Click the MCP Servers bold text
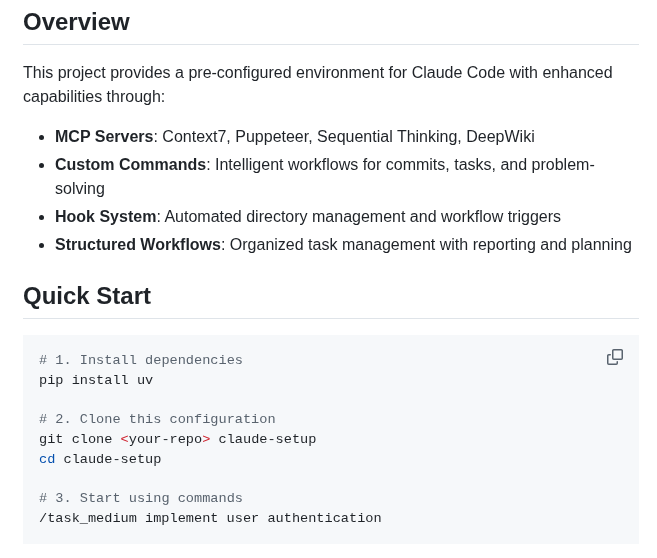This screenshot has height=558, width=657. (x=104, y=137)
